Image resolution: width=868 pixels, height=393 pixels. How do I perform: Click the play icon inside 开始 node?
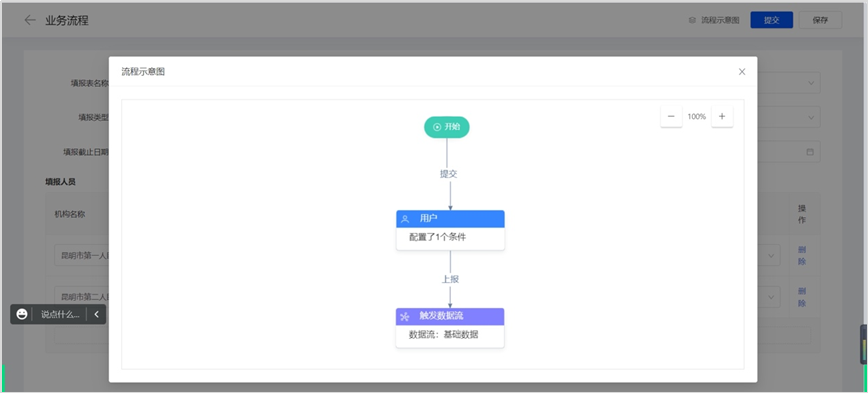tap(437, 127)
